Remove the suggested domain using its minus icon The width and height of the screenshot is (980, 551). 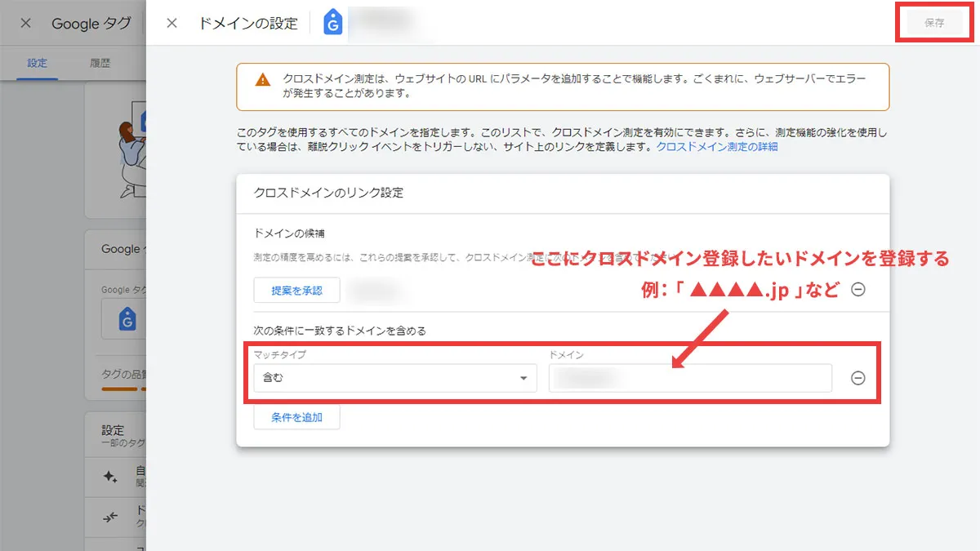858,290
